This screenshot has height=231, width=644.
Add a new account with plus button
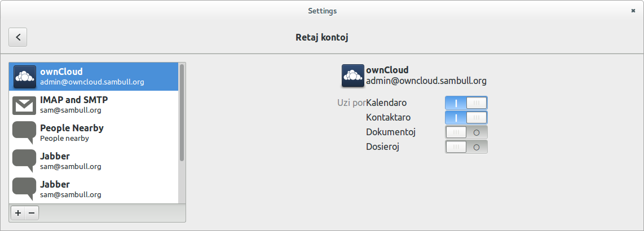(18, 213)
